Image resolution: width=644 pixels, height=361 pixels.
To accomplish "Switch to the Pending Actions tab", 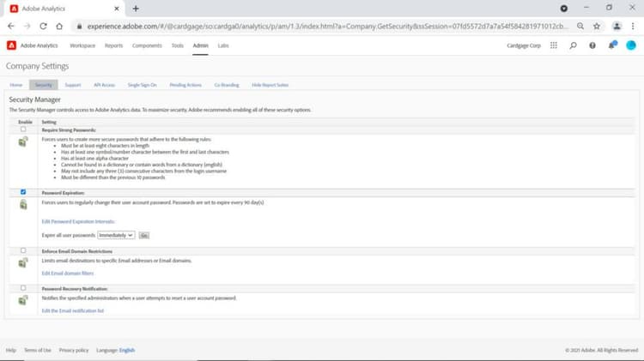I will click(185, 85).
